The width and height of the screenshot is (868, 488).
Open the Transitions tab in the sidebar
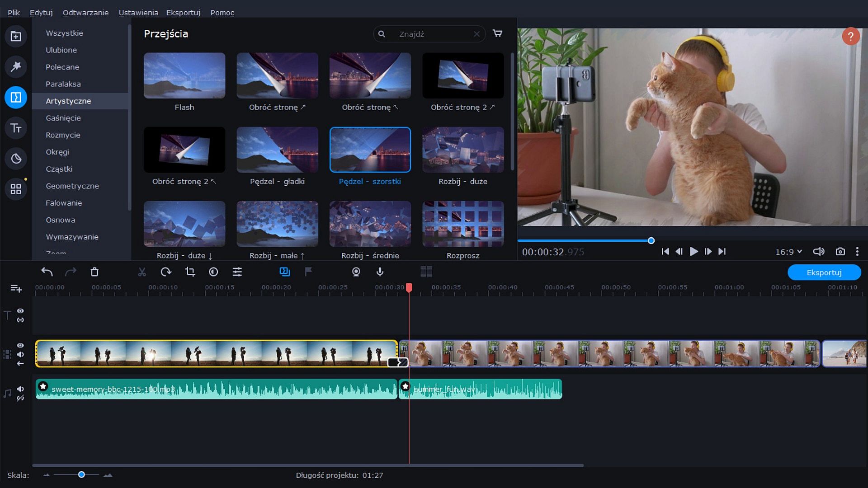coord(16,98)
